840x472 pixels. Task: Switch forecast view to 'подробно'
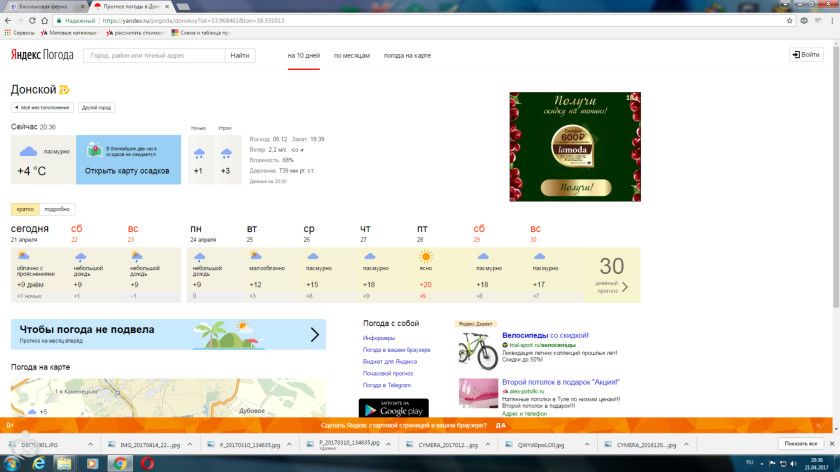57,209
